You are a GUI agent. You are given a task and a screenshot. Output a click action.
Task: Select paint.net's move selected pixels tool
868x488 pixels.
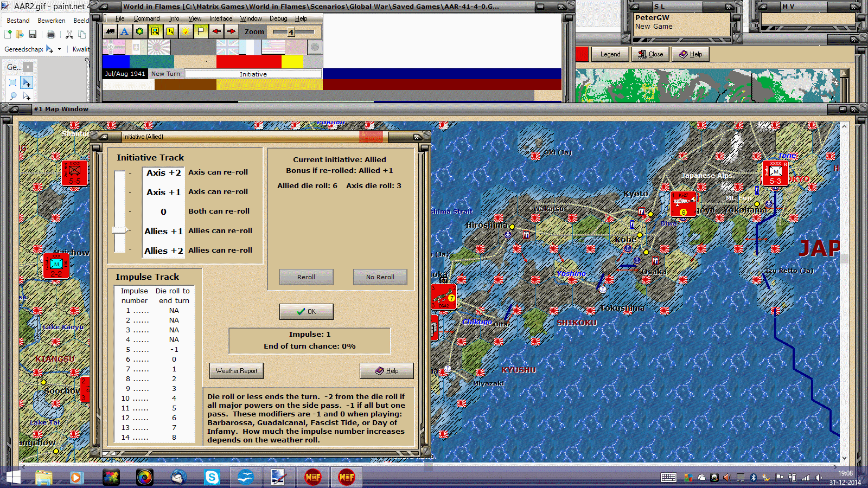[26, 82]
